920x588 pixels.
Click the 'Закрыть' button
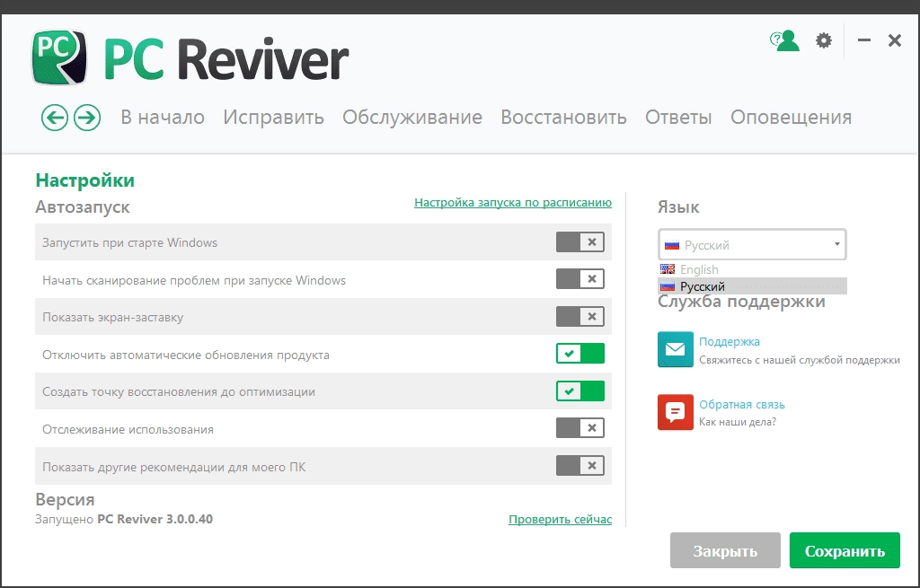pos(725,550)
